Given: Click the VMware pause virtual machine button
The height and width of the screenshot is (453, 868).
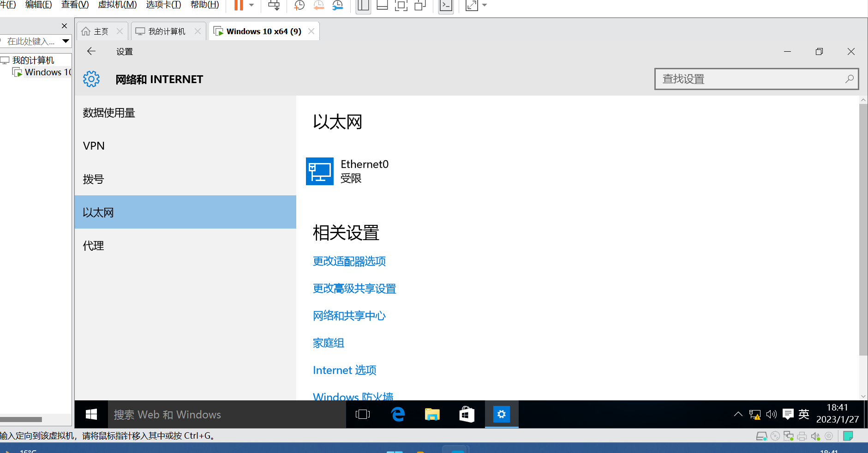Looking at the screenshot, I should coord(239,5).
